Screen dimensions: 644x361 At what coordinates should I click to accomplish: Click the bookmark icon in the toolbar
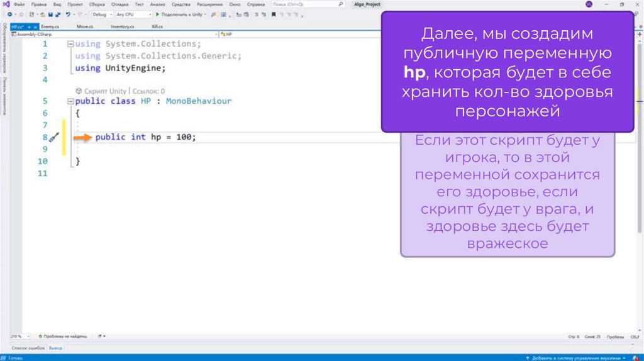point(273,14)
